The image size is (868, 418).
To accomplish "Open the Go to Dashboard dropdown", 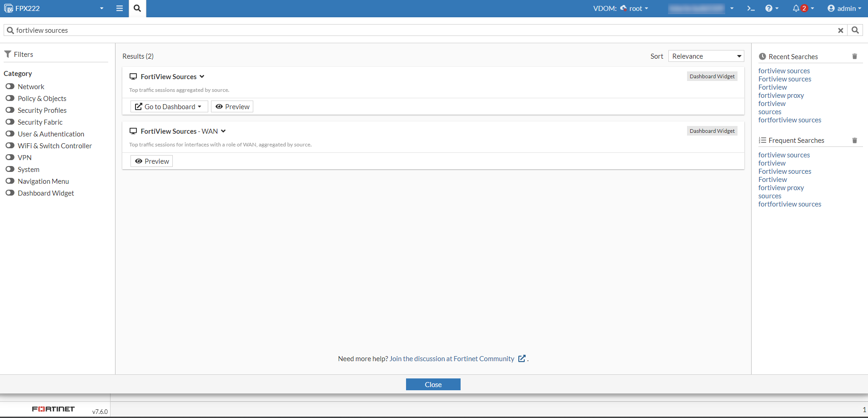I will coord(169,106).
